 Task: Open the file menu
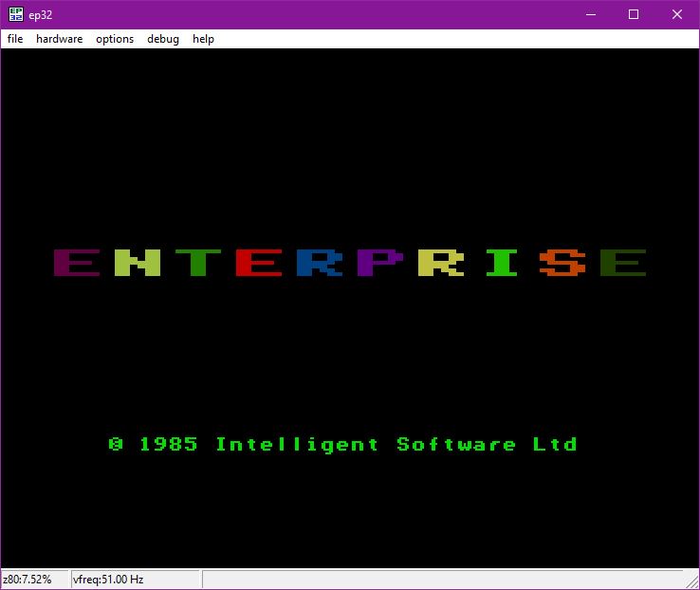tap(15, 39)
